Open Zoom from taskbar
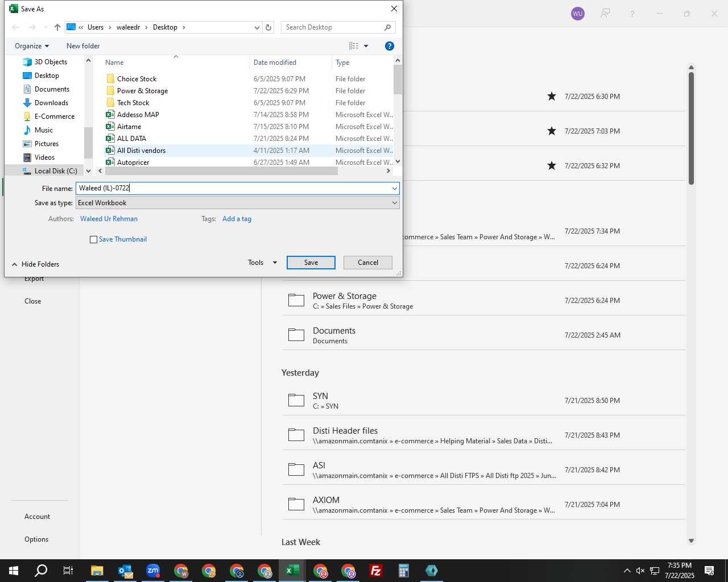Screen dimensions: 728x582 pos(153,571)
